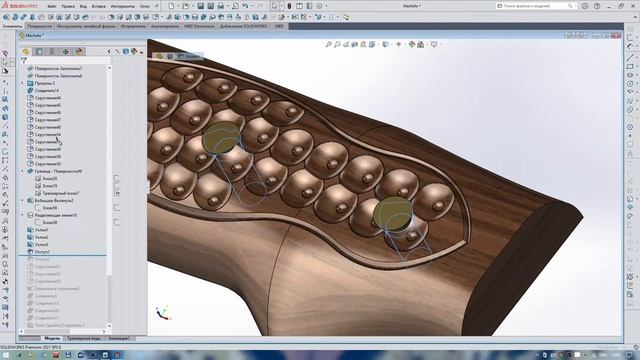Viewport: 640px width, 360px height.
Task: Click the coordinate triad in the viewport corner
Action: click(x=163, y=313)
